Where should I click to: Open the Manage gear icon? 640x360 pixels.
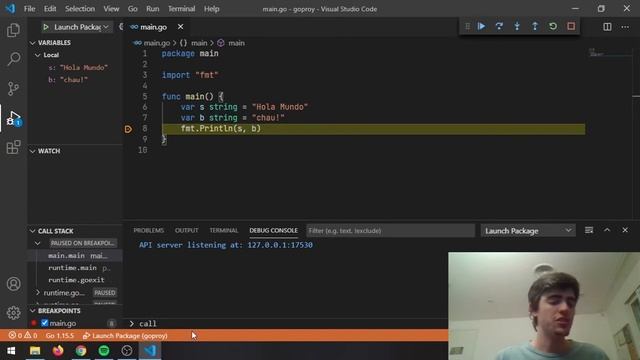pos(13,313)
